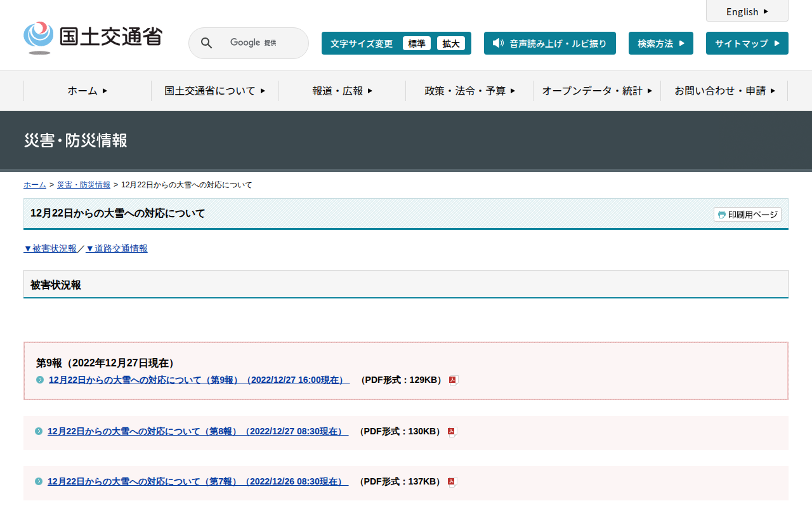This screenshot has width=812, height=508.
Task: Expand the 国土交通省について menu
Action: coord(214,91)
